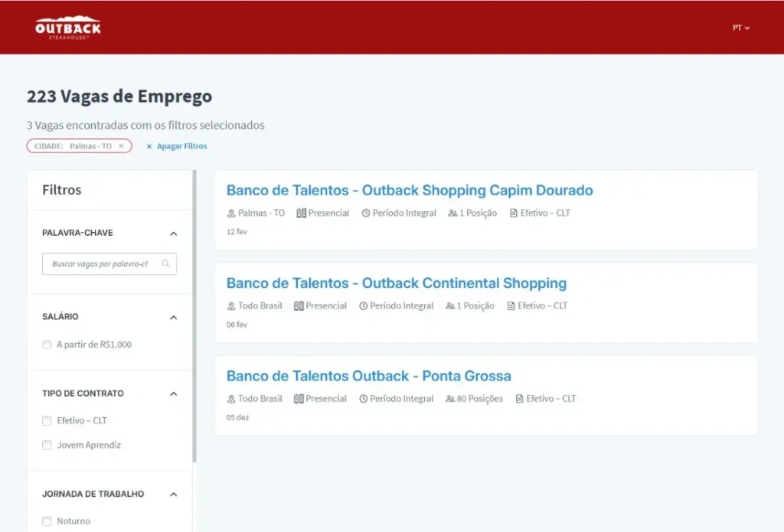Select the A partir de R$1.000 salary option
Screen dimensions: 784x532
coord(47,345)
